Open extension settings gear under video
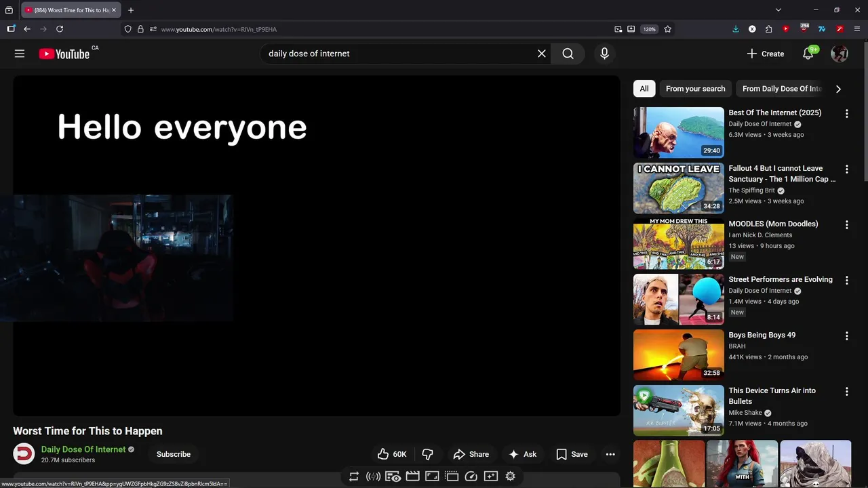The height and width of the screenshot is (488, 868). point(511,476)
